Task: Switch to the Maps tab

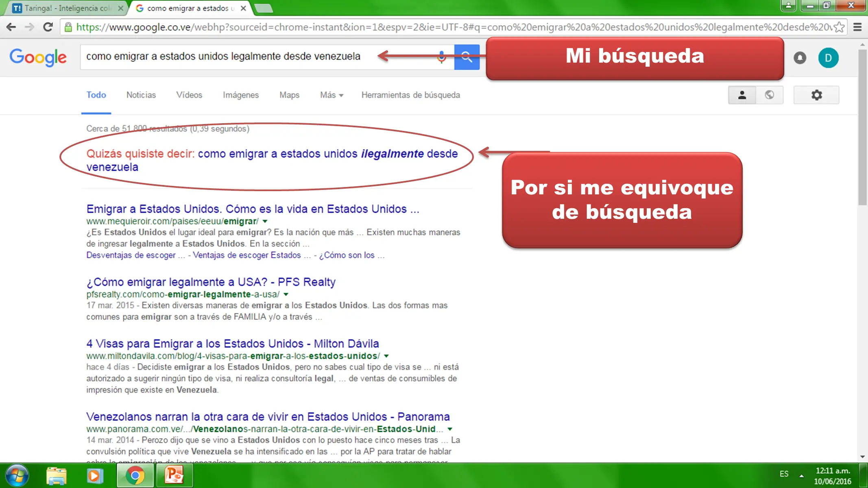Action: [289, 95]
